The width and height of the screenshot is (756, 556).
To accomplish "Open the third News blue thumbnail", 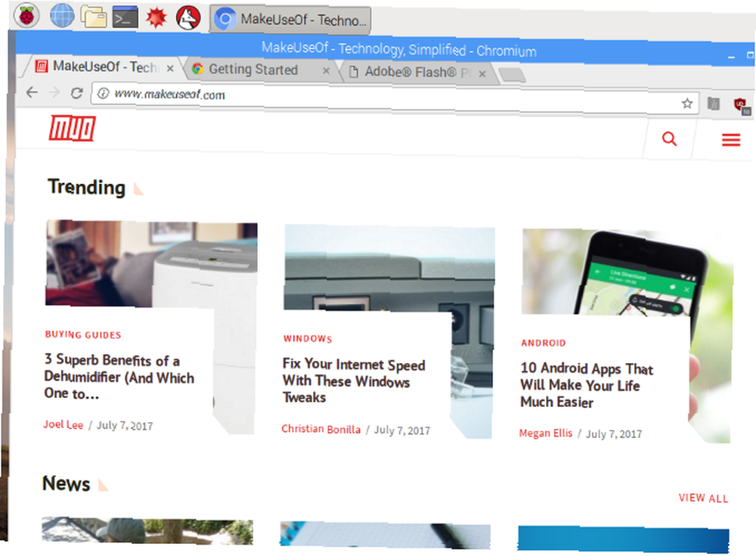I will (x=624, y=539).
